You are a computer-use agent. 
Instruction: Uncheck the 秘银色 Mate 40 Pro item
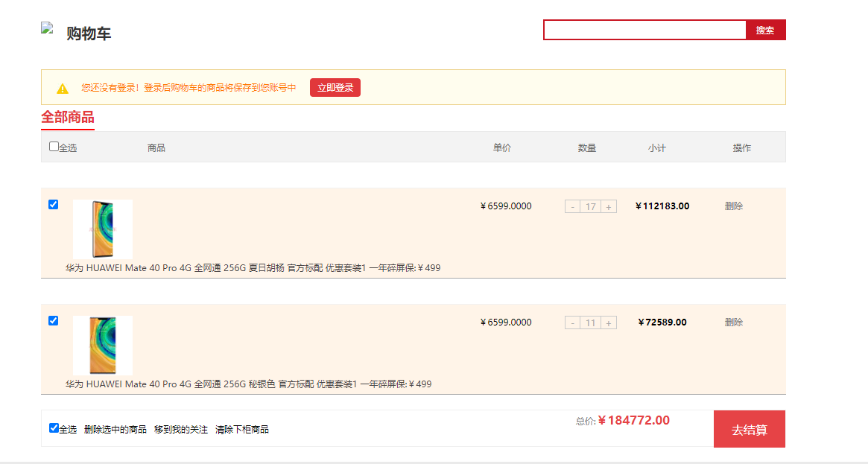tap(53, 321)
